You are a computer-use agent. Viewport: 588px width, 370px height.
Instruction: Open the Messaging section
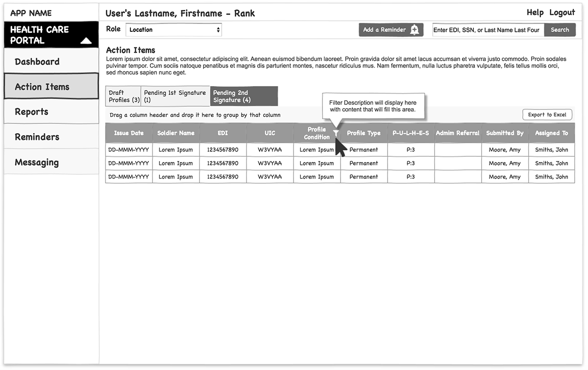pyautogui.click(x=37, y=162)
